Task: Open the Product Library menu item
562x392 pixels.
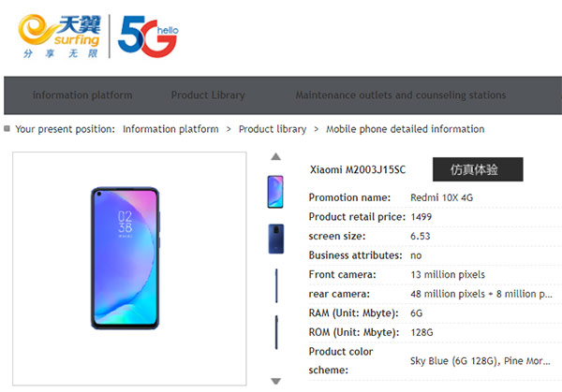Action: tap(208, 95)
